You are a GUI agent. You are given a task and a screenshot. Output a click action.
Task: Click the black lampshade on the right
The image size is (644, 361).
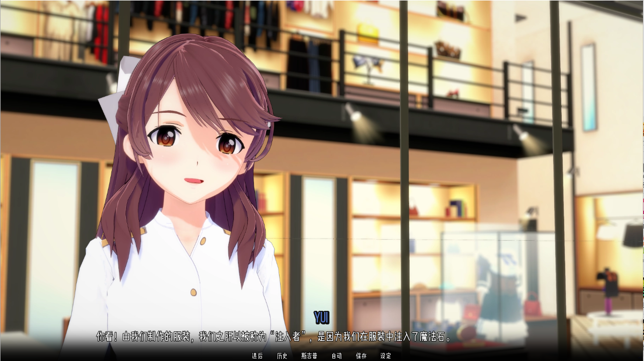click(x=633, y=235)
